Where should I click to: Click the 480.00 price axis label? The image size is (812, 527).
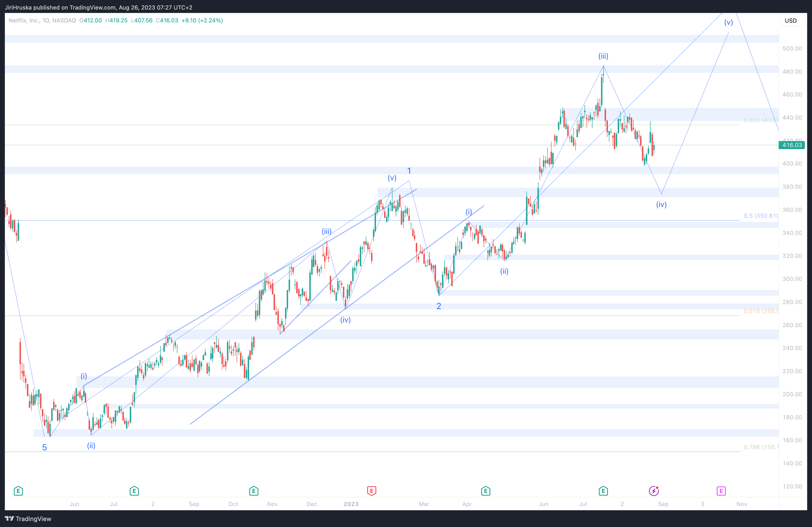pyautogui.click(x=792, y=72)
